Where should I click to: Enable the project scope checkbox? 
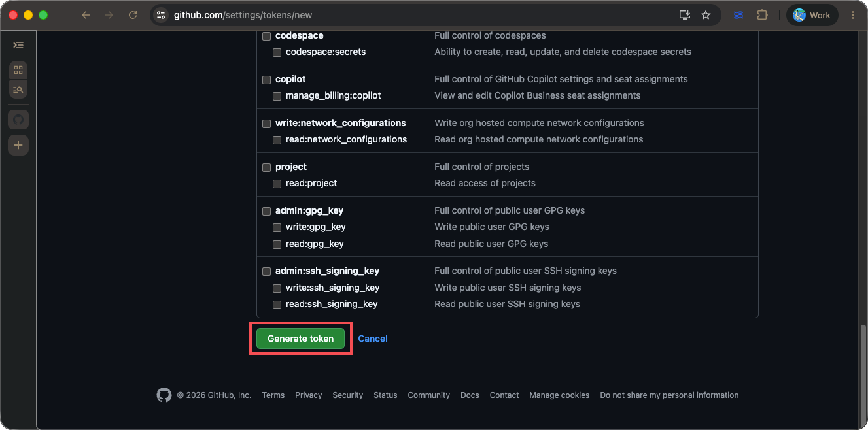click(266, 167)
